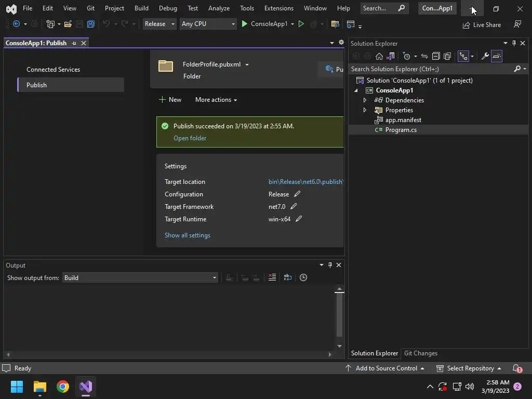Screen dimensions: 532x399
Task: Open Publish tab settings gear icon
Action: point(341,43)
